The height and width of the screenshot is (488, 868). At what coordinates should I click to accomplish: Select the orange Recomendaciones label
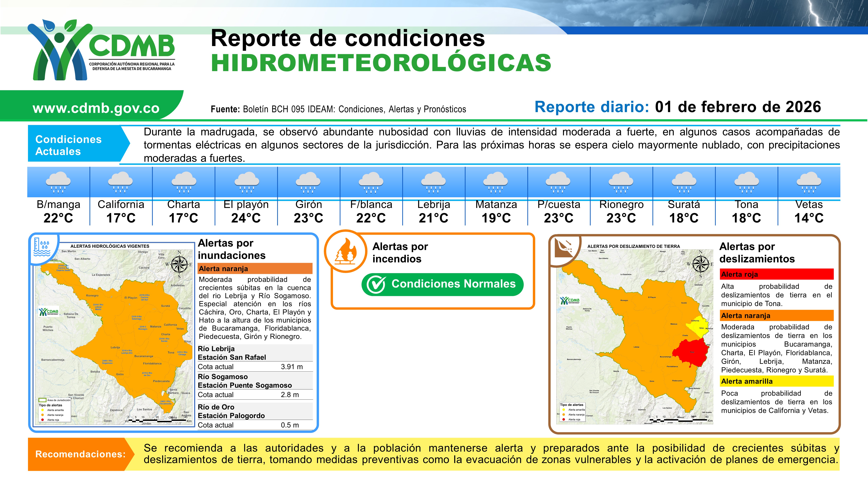click(x=80, y=454)
